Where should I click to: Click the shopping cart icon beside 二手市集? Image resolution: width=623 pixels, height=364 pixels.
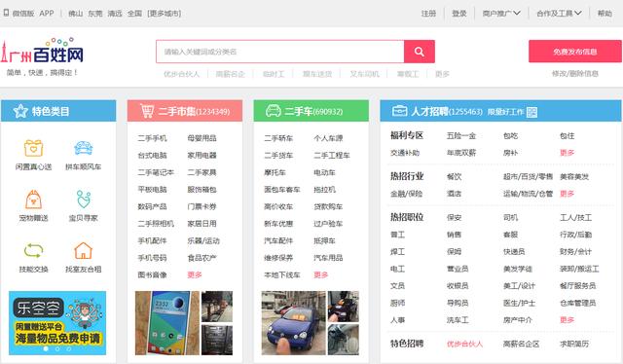pos(147,111)
